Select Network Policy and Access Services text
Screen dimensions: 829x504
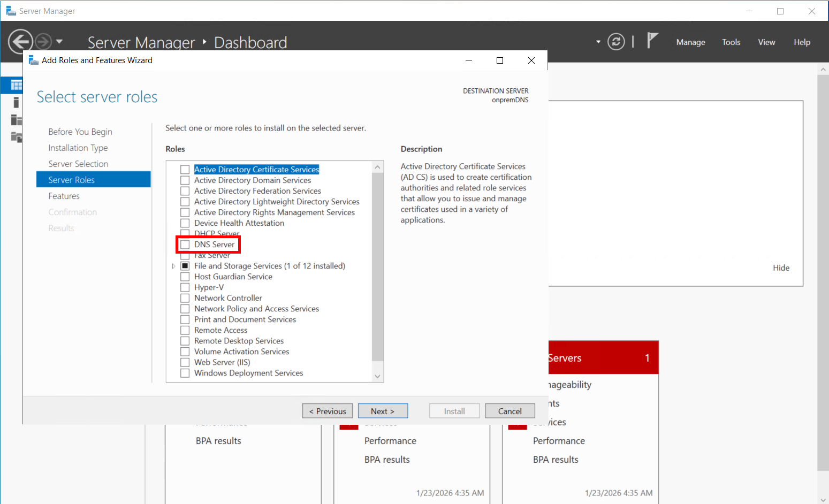[256, 309]
